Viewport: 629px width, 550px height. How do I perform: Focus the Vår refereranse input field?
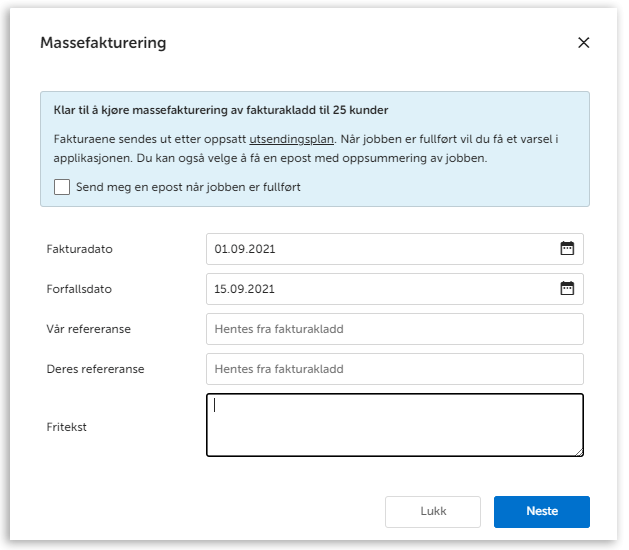(x=394, y=329)
